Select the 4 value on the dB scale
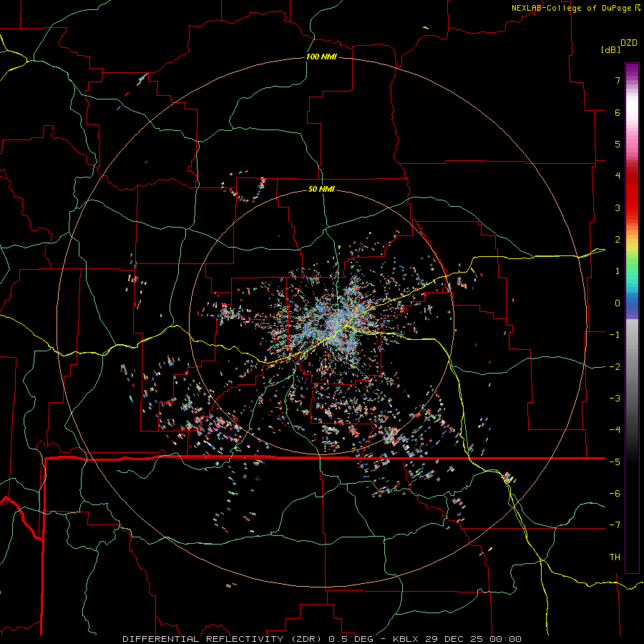The width and height of the screenshot is (644, 644). pos(618,176)
